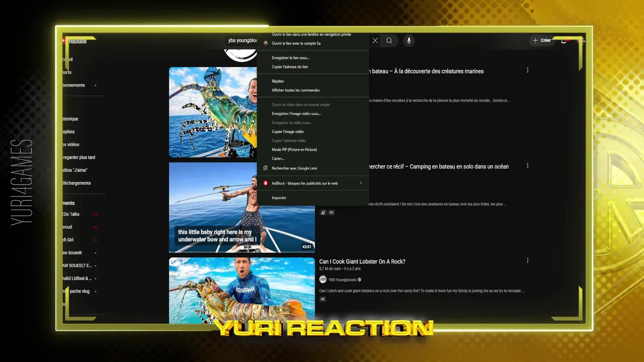Click the YouTube logo

[x=75, y=41]
